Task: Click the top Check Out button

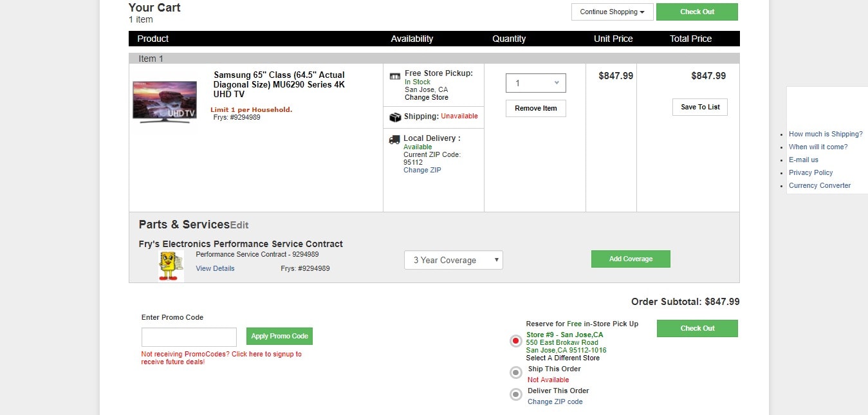Action: click(697, 12)
